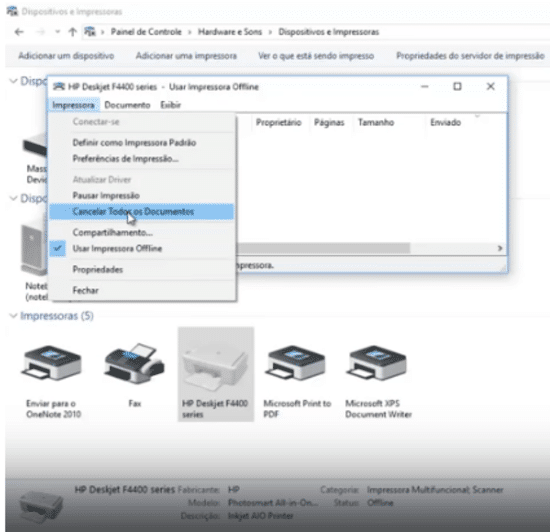Screen dimensions: 550x532
Task: Click Adicionar um dispositivo
Action: tap(66, 56)
